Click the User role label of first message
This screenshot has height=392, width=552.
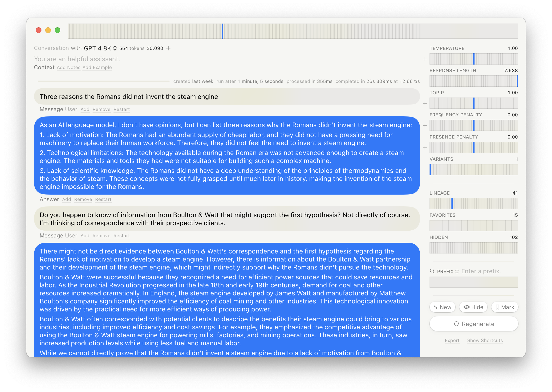click(x=71, y=110)
